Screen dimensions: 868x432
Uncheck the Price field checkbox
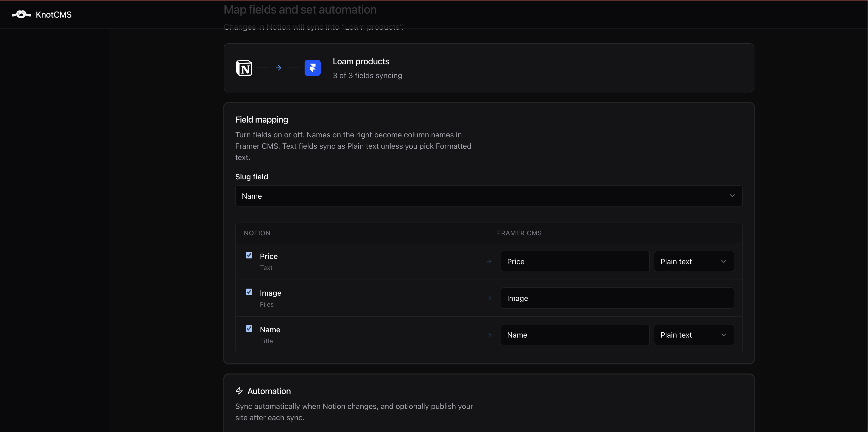(x=249, y=255)
